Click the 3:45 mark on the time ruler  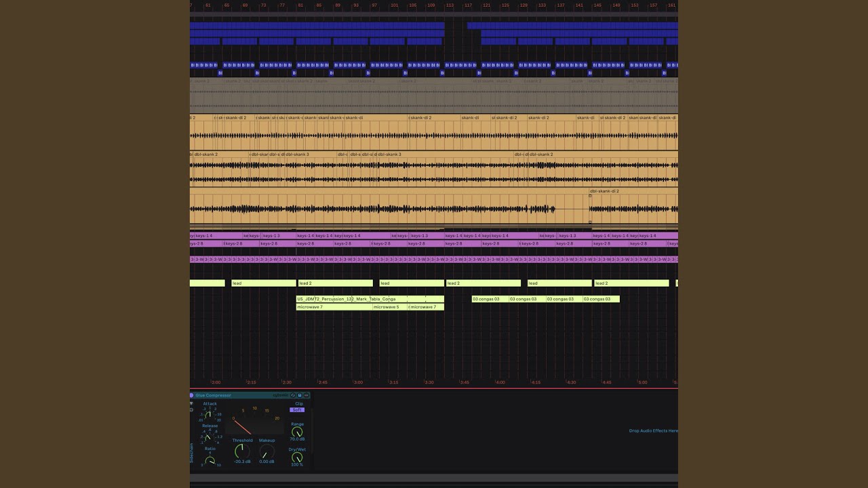[x=465, y=382]
